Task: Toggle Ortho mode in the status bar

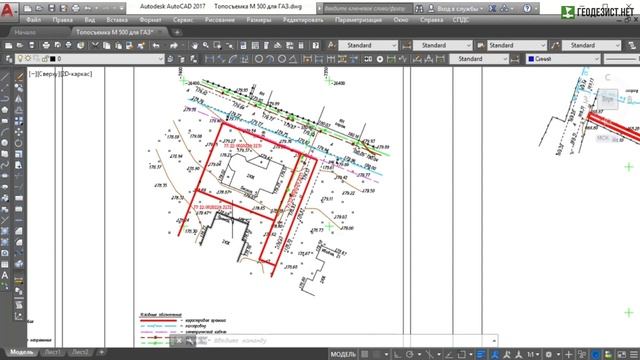Action: coord(397,354)
